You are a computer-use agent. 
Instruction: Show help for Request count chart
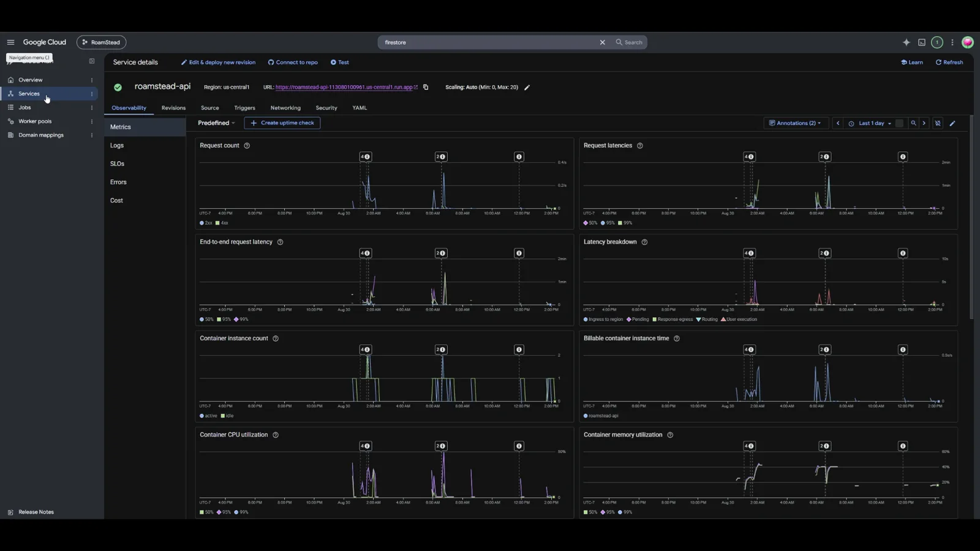click(247, 146)
